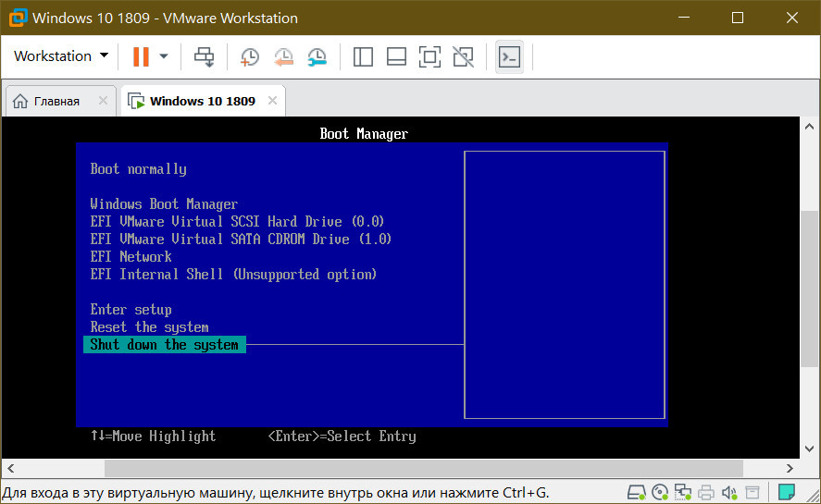Choose Windows Boot Manager entry

coord(164,204)
